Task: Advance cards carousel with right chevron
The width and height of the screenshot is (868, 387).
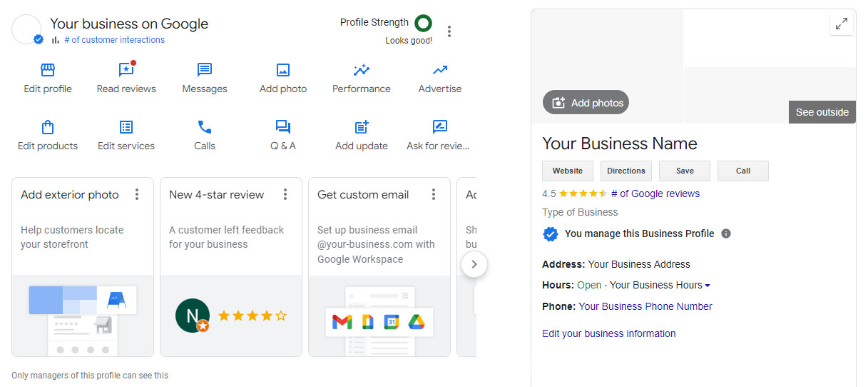Action: point(474,264)
